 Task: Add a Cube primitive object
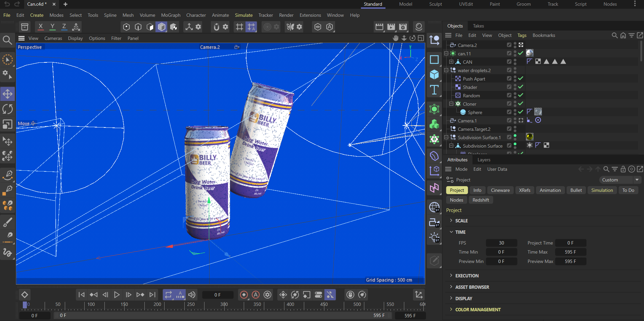coord(434,74)
